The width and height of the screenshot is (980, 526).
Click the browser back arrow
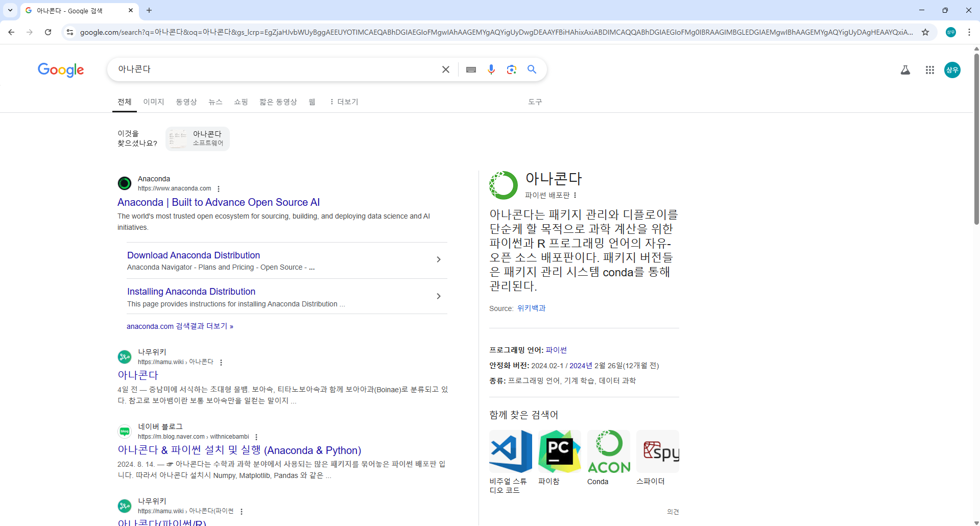(x=11, y=32)
